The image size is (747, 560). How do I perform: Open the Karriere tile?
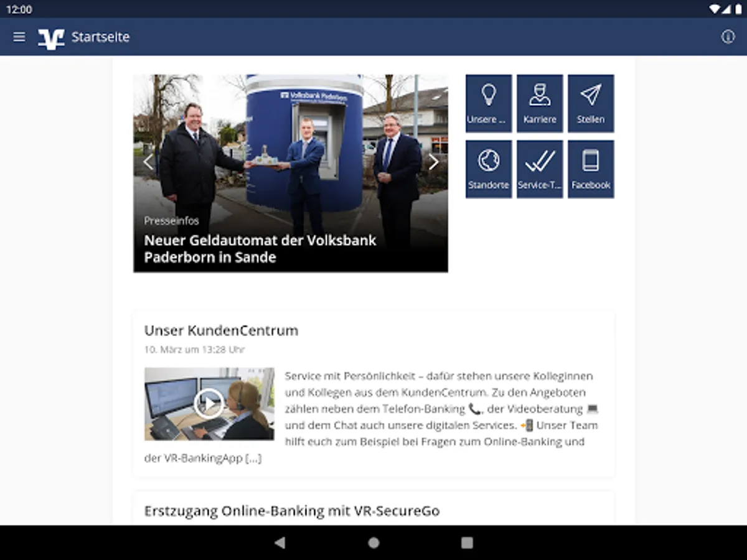[x=540, y=103]
